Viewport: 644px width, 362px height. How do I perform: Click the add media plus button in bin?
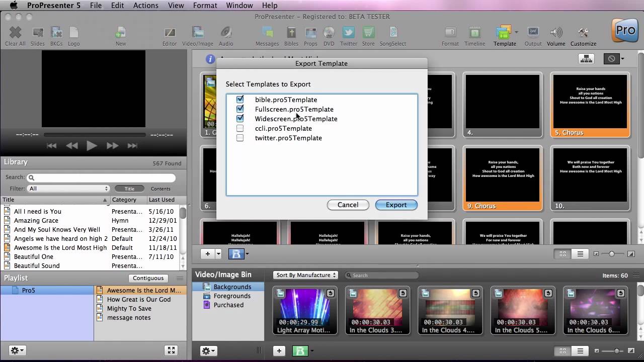tap(279, 351)
